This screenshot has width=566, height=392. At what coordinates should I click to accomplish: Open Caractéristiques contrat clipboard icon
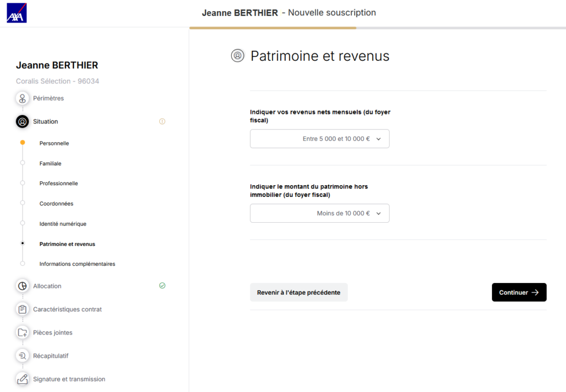[23, 310]
